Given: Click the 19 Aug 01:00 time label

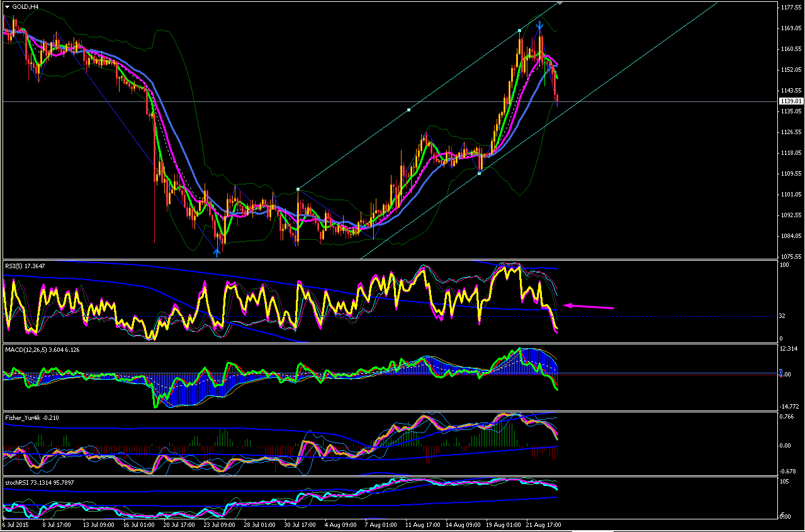Looking at the screenshot, I should [504, 524].
